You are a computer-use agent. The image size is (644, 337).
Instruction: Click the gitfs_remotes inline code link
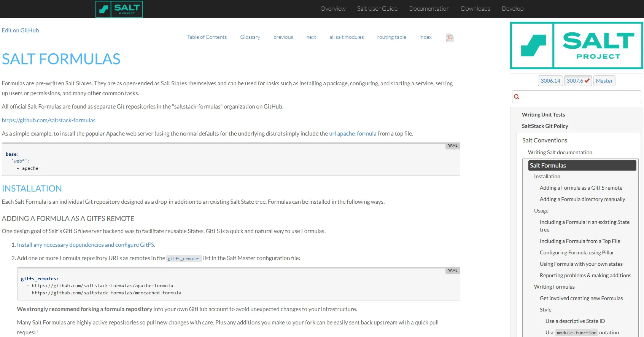[x=184, y=259]
